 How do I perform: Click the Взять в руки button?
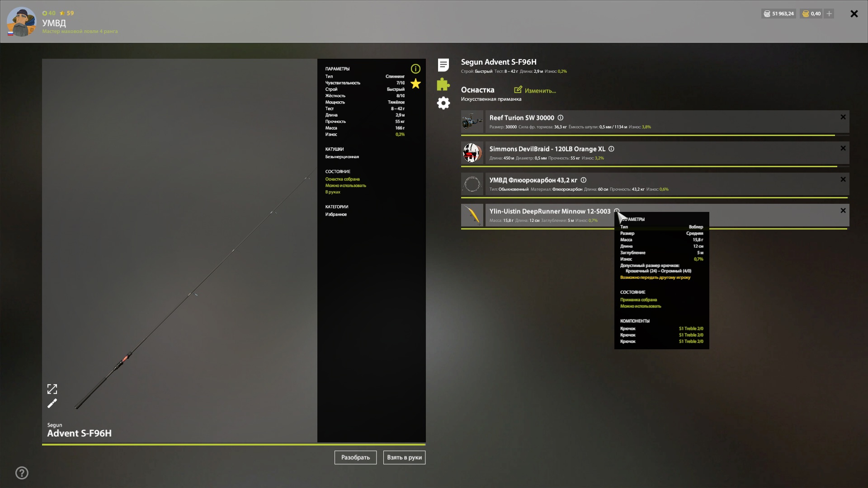[404, 457]
